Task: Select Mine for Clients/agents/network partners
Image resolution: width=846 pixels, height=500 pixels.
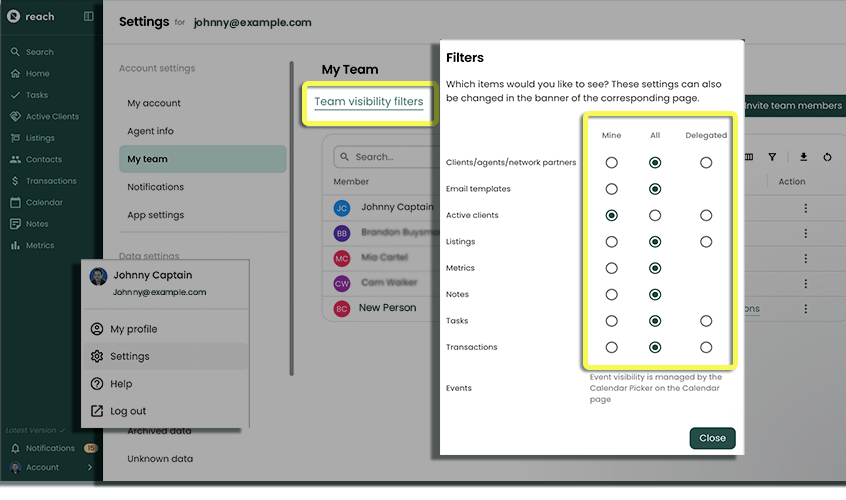Action: [x=611, y=162]
